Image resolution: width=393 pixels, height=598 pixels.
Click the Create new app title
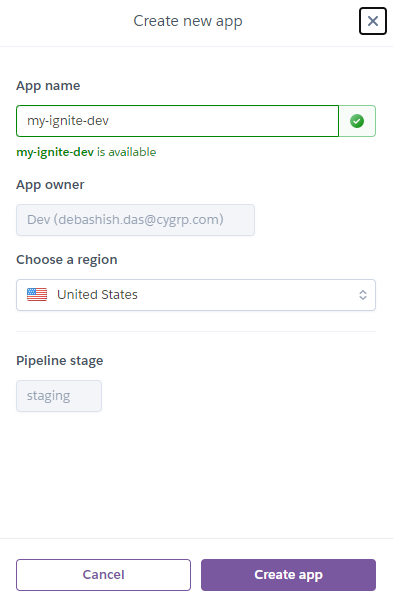point(188,21)
